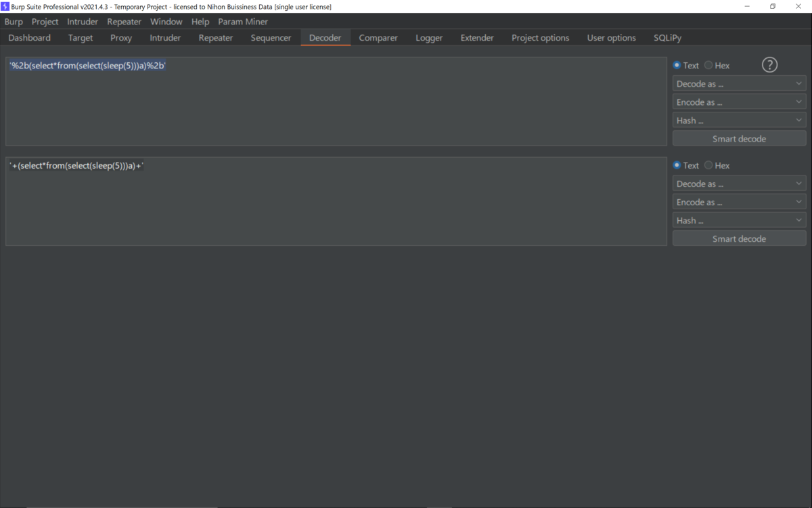The height and width of the screenshot is (508, 812).
Task: Open the Param Miner menu
Action: [243, 22]
